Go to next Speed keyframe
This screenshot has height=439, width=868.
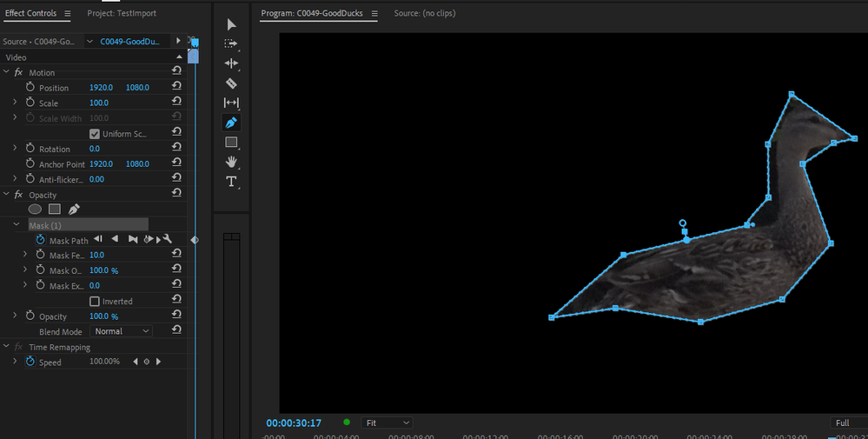click(158, 362)
